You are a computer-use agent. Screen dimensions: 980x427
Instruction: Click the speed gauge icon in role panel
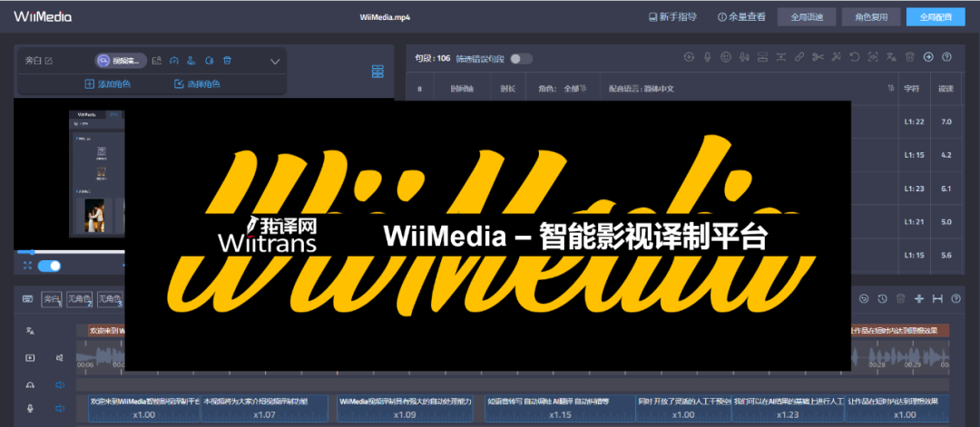click(x=174, y=61)
